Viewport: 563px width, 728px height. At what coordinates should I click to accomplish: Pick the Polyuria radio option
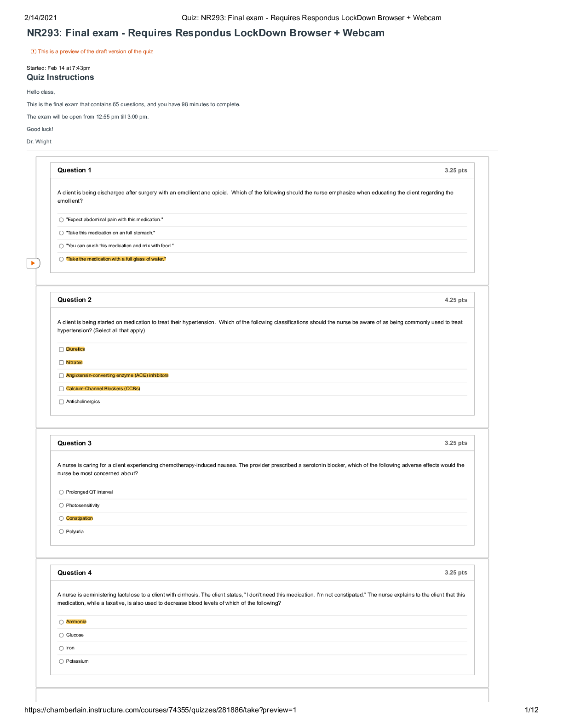[x=61, y=532]
